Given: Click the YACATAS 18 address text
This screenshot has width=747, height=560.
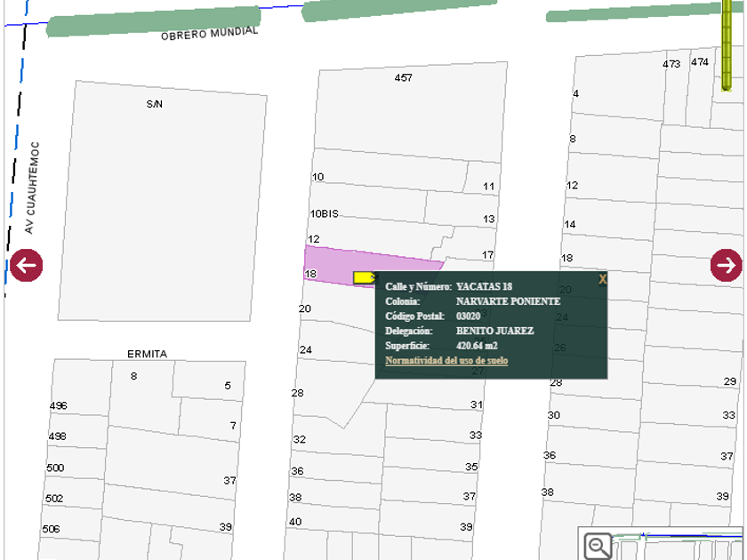Looking at the screenshot, I should click(x=484, y=287).
